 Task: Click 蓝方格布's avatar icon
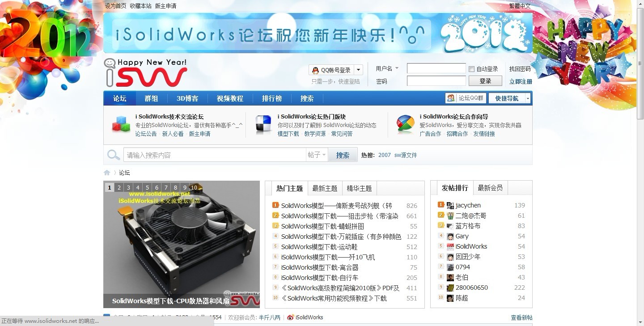coord(450,226)
